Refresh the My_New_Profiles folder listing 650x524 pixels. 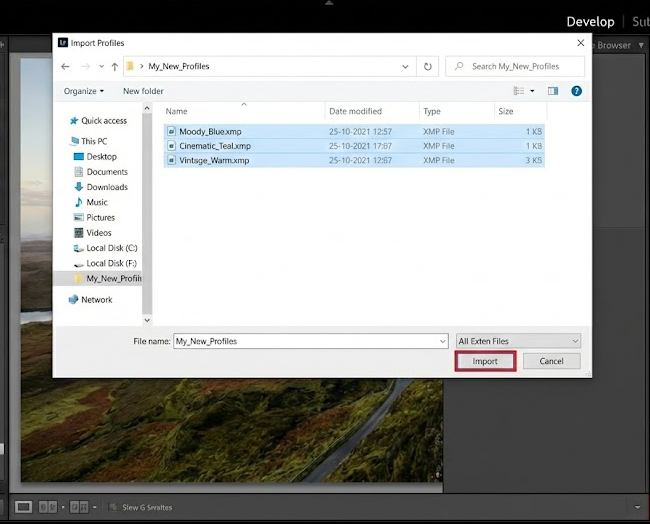[428, 67]
